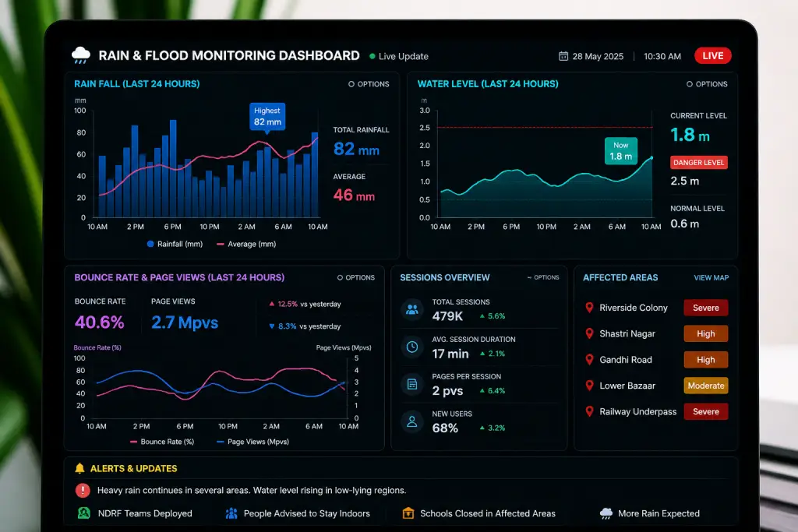
Task: Click the Highest 82 mm chart tooltip
Action: coord(267,117)
